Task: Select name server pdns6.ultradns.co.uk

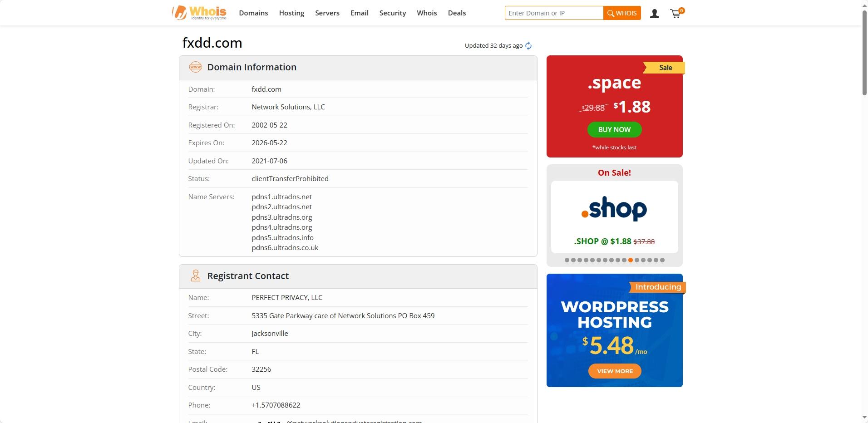Action: point(285,248)
